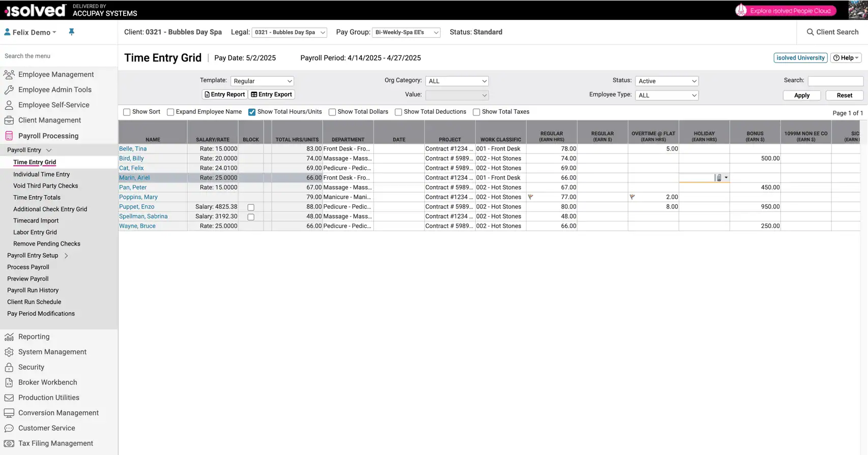The image size is (868, 455).
Task: Click the Search input field in filters
Action: coord(835,81)
